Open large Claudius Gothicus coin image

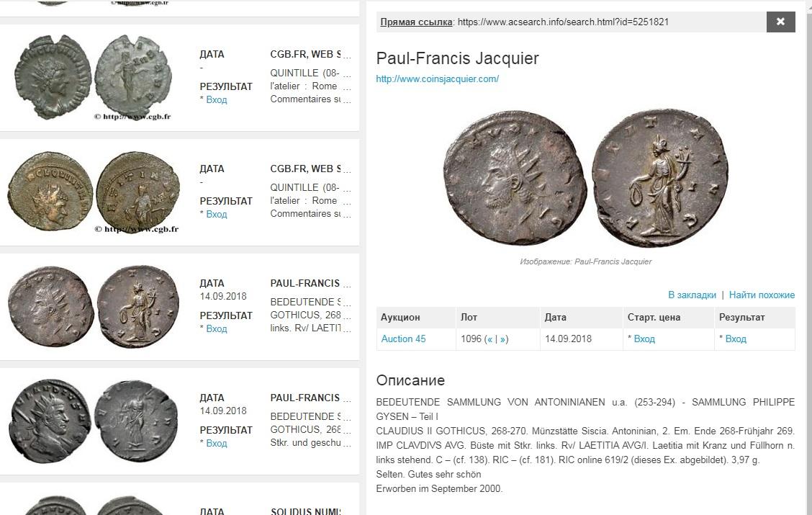(x=586, y=177)
